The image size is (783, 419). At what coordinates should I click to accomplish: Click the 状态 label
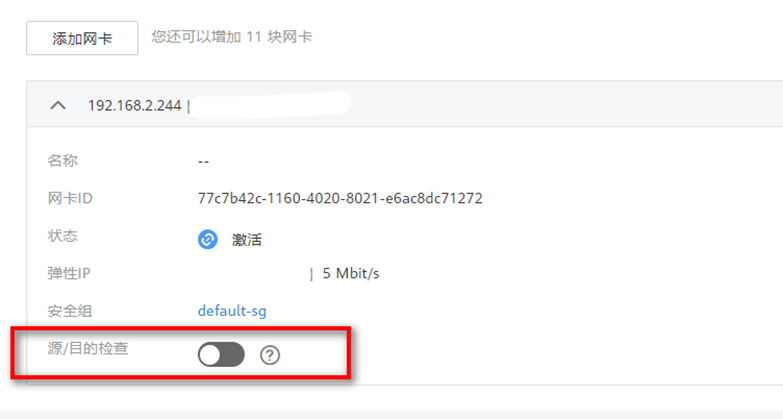click(x=62, y=236)
